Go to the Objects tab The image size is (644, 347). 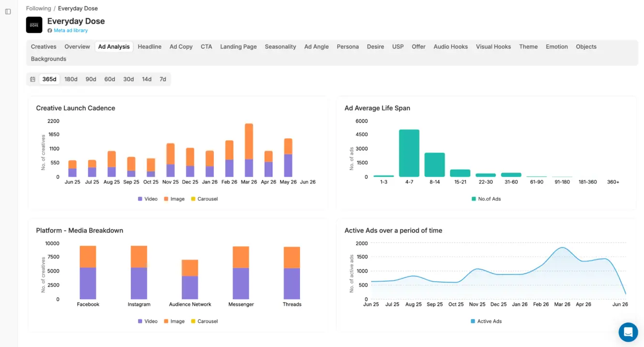pos(586,47)
